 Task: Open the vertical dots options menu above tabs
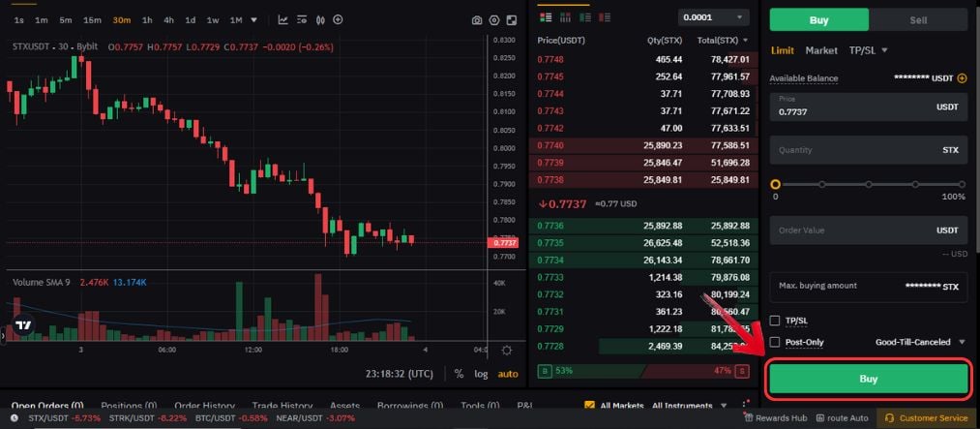pyautogui.click(x=744, y=405)
